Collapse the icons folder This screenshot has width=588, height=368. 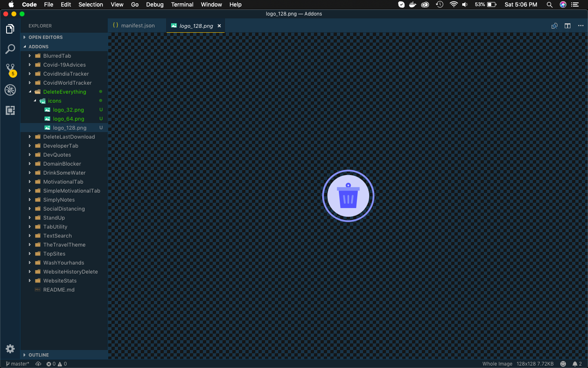[x=64, y=101]
